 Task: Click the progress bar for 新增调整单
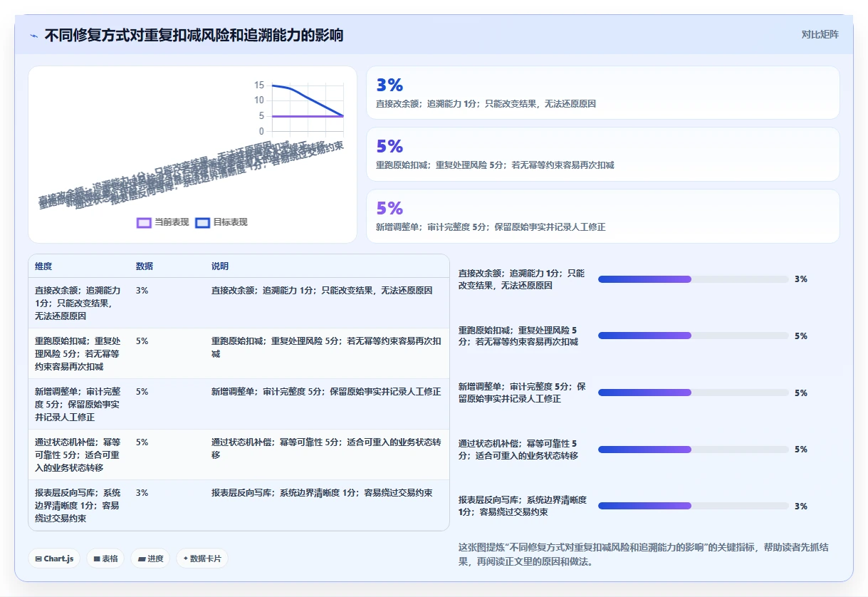coord(694,393)
